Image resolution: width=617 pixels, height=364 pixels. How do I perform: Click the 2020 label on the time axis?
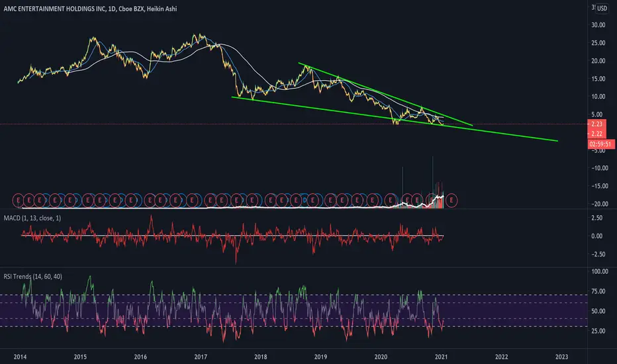tap(381, 357)
